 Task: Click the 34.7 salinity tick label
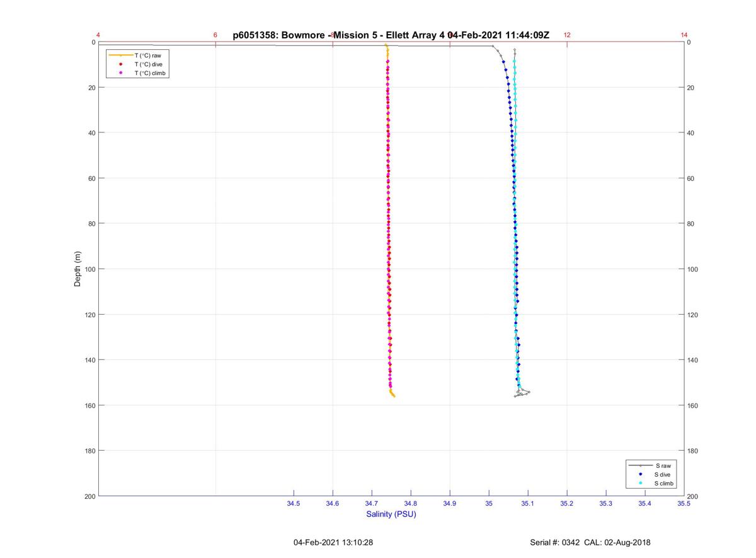tap(372, 503)
